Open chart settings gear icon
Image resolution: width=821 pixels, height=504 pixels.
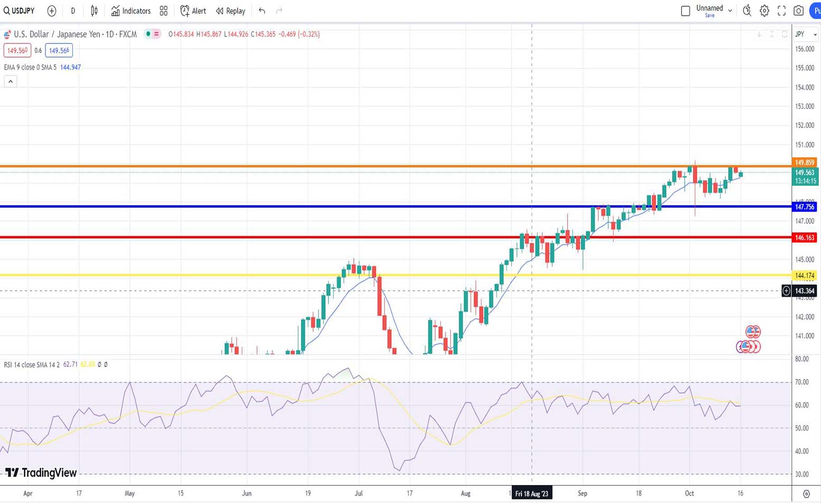(x=764, y=11)
